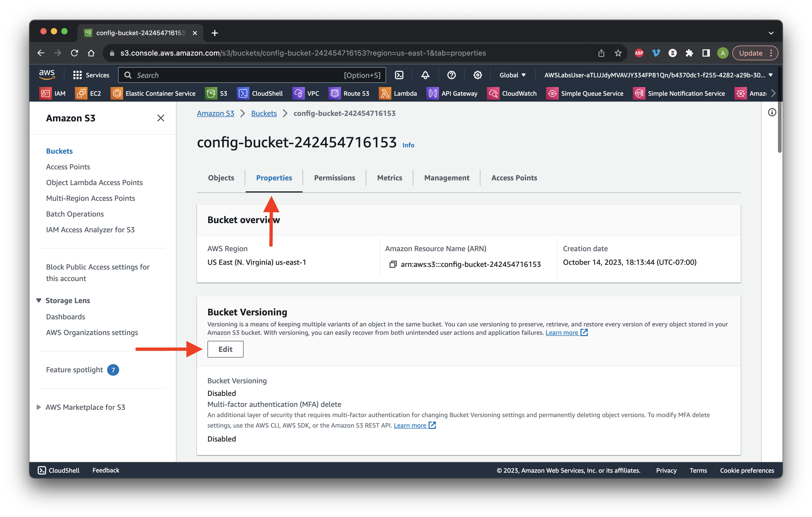
Task: Switch to the Permissions tab
Action: pyautogui.click(x=334, y=177)
